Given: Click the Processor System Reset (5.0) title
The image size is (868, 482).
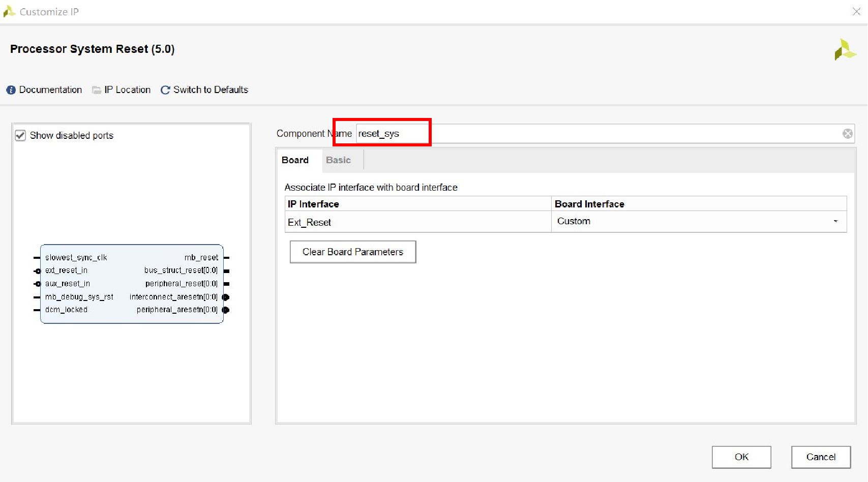Looking at the screenshot, I should tap(92, 49).
